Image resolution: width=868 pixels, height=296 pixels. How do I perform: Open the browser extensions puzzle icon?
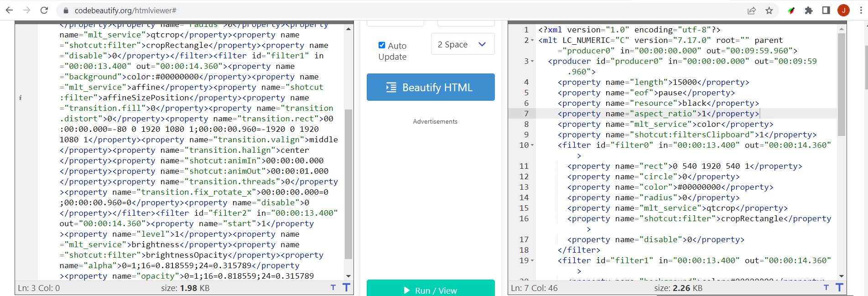[809, 10]
